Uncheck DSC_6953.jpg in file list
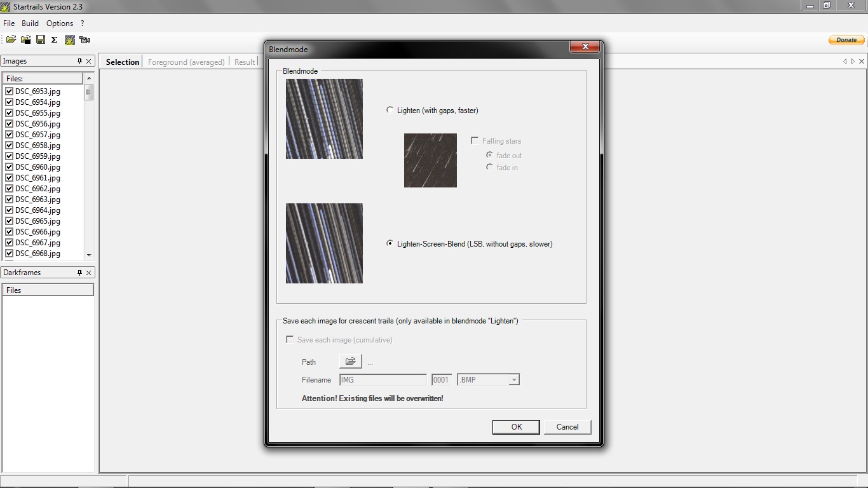Screen dimensions: 868x488 click(x=10, y=91)
